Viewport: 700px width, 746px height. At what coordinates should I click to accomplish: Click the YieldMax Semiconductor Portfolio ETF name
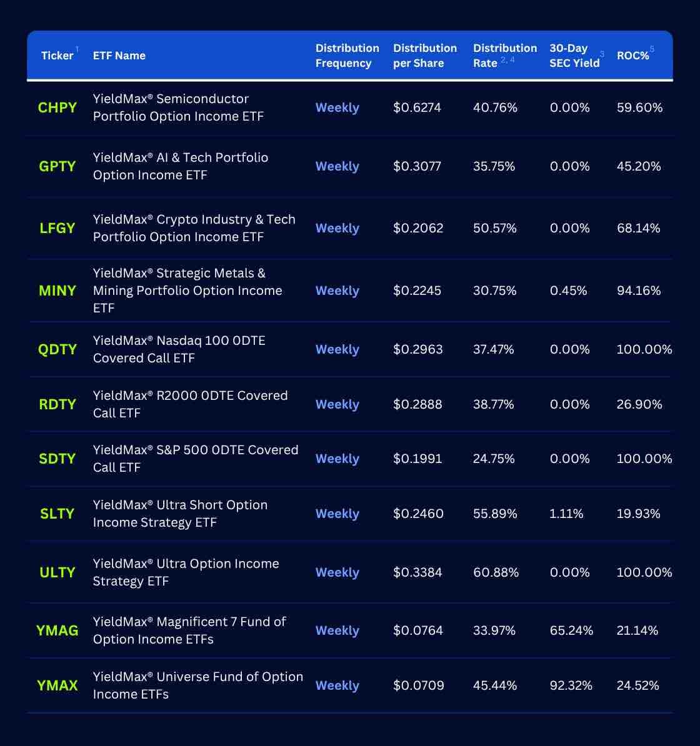[178, 107]
